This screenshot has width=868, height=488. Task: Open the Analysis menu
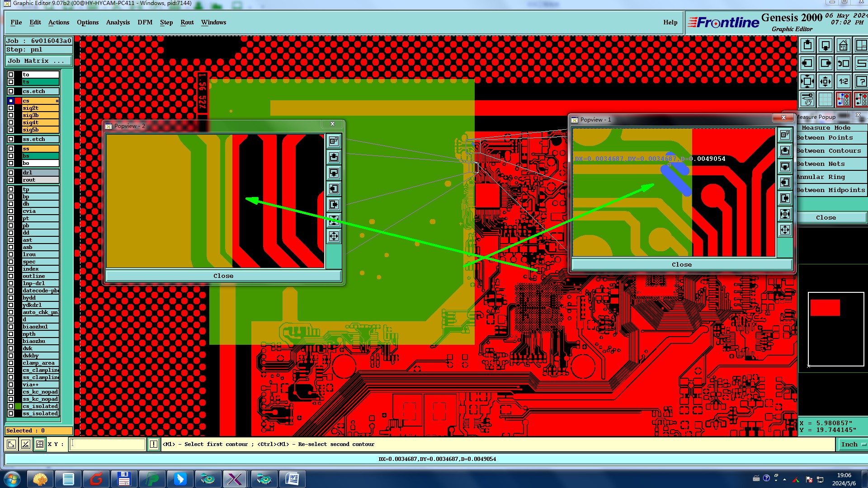(x=118, y=22)
